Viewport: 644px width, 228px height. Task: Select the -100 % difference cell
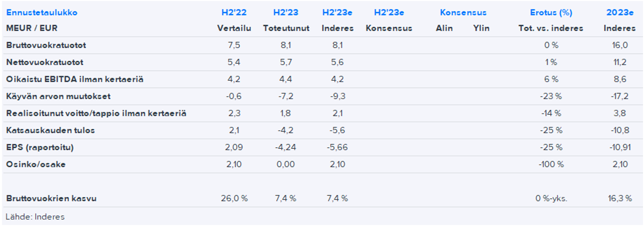click(550, 164)
